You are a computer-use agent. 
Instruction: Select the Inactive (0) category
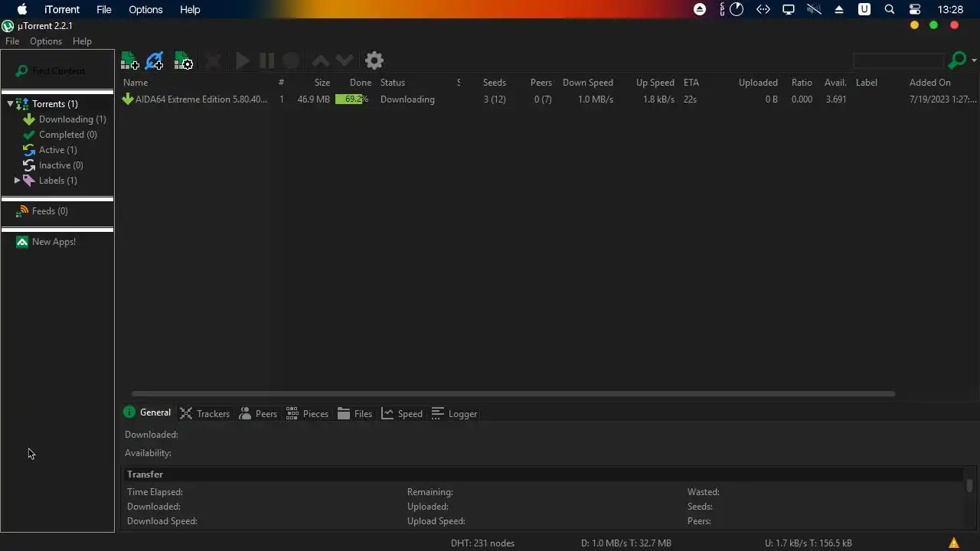coord(60,165)
